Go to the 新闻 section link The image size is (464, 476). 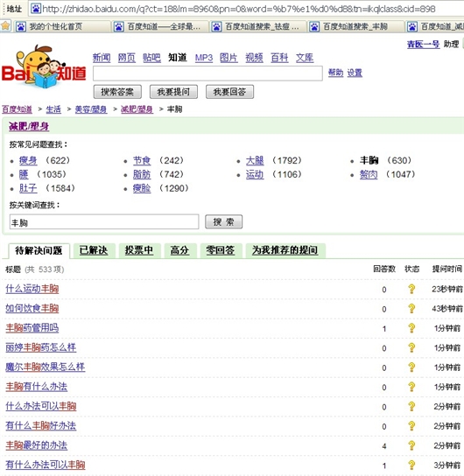click(102, 58)
